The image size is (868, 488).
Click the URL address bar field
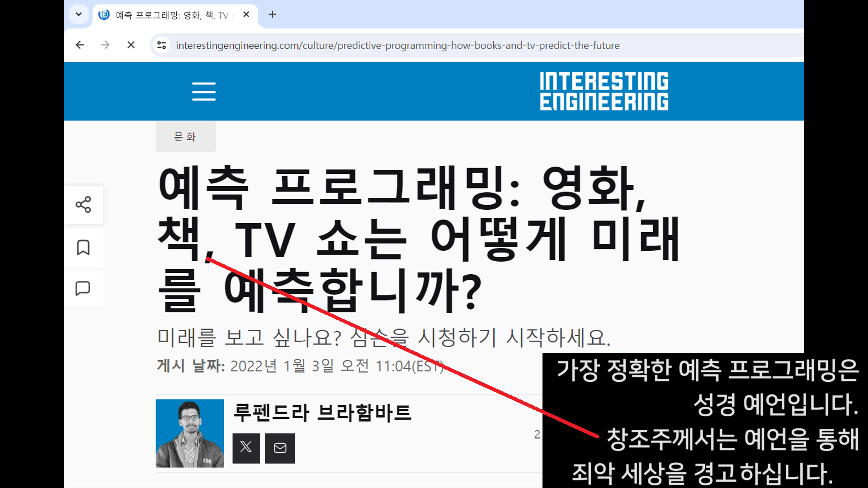pos(398,45)
